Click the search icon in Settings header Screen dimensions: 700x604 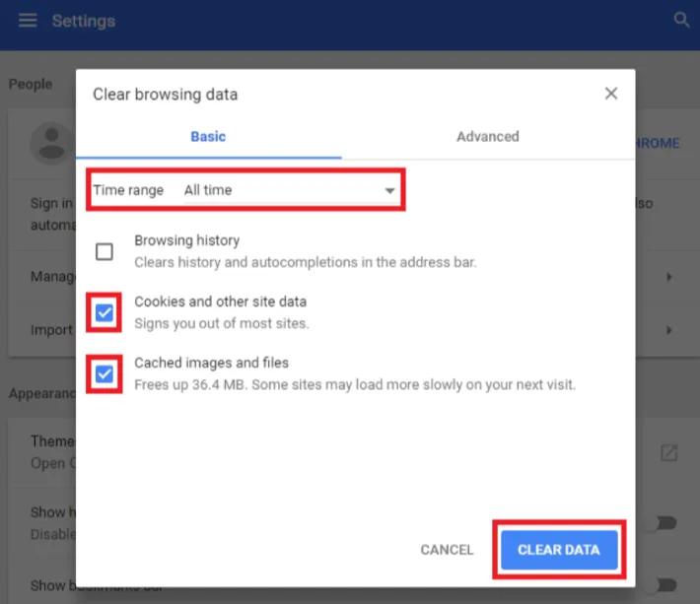click(x=681, y=20)
